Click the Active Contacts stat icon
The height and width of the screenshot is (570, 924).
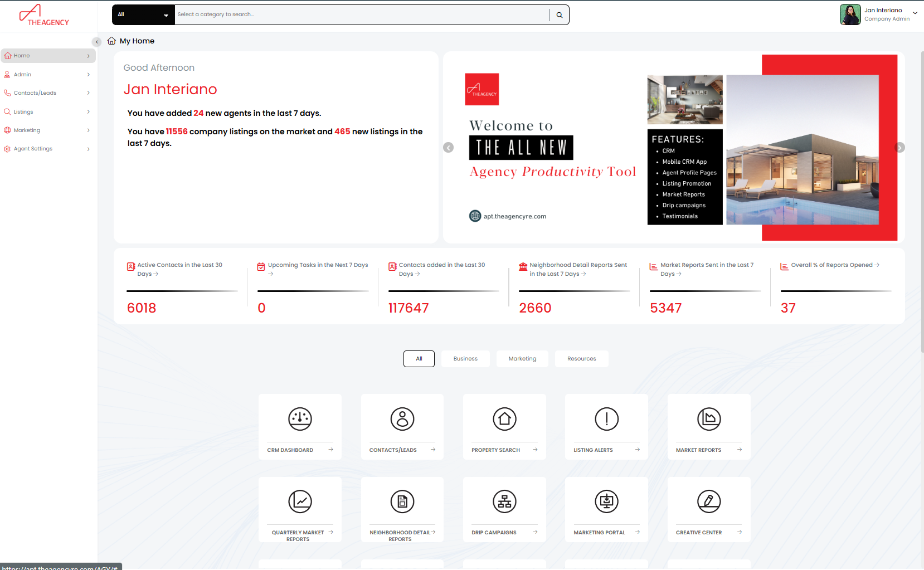[131, 266]
